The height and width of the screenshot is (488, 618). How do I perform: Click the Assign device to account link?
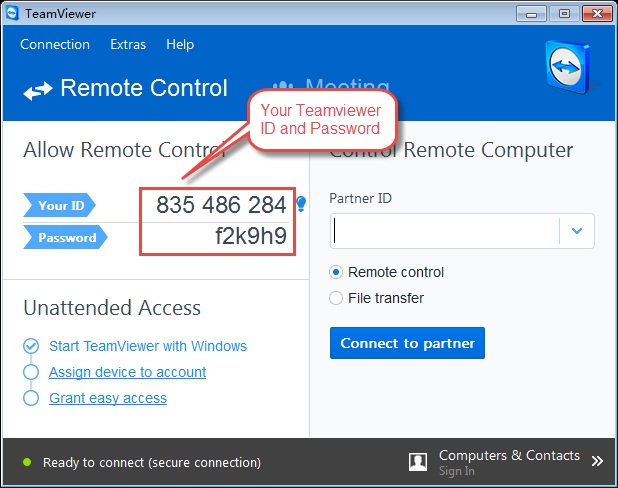[127, 372]
